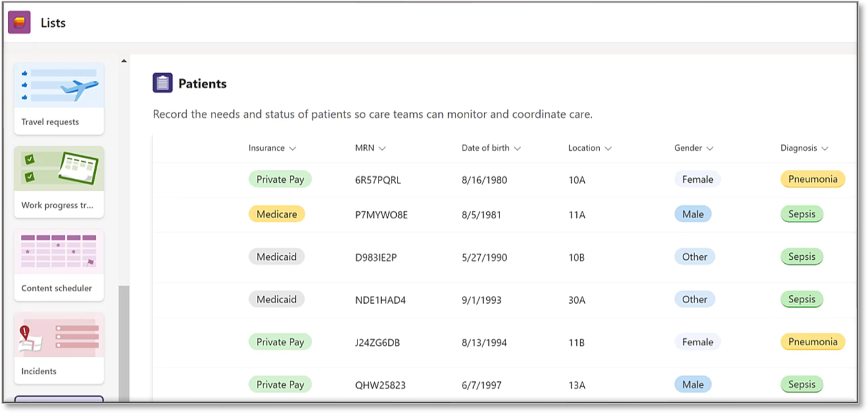Click Other gender tag in 10B row
868x413 pixels.
pyautogui.click(x=695, y=256)
